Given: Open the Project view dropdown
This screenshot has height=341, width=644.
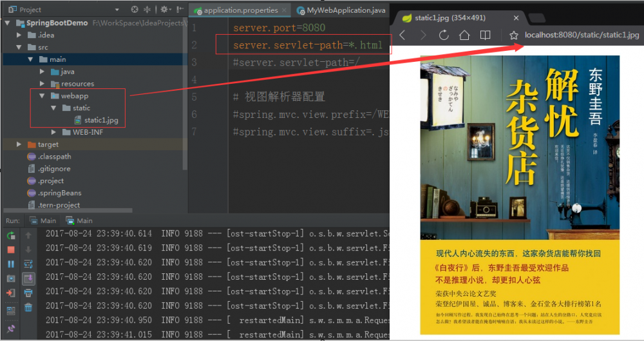Looking at the screenshot, I should pyautogui.click(x=117, y=10).
